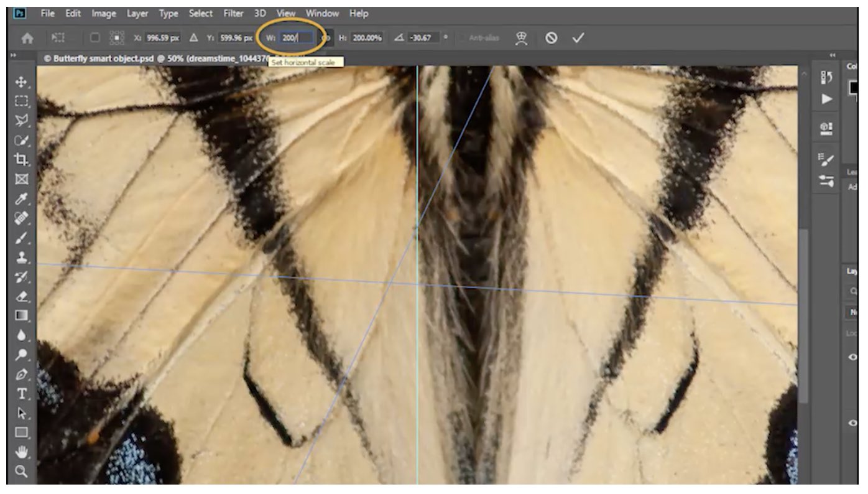
Task: Open the Filter menu
Action: pos(233,13)
